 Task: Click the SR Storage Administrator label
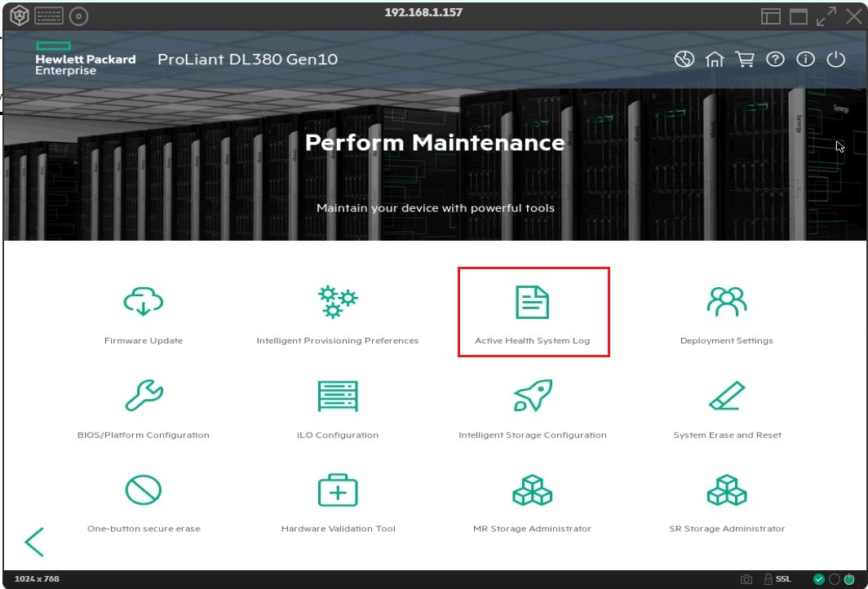(727, 529)
